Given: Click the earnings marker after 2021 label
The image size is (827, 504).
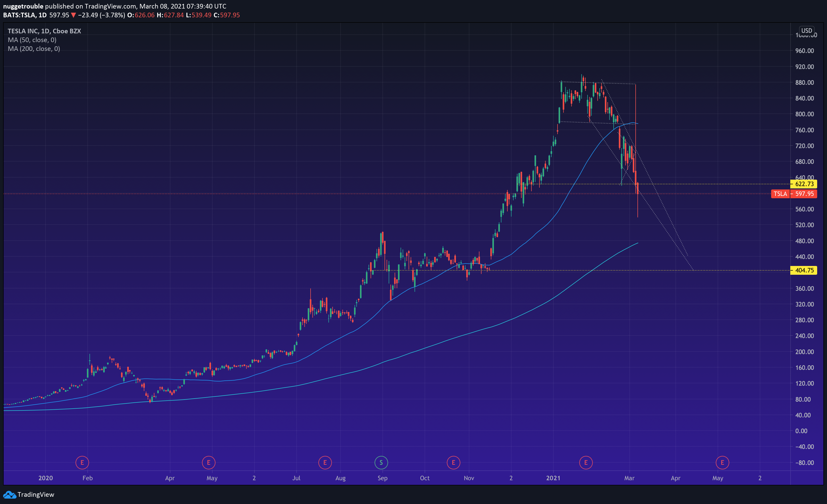Looking at the screenshot, I should 586,462.
